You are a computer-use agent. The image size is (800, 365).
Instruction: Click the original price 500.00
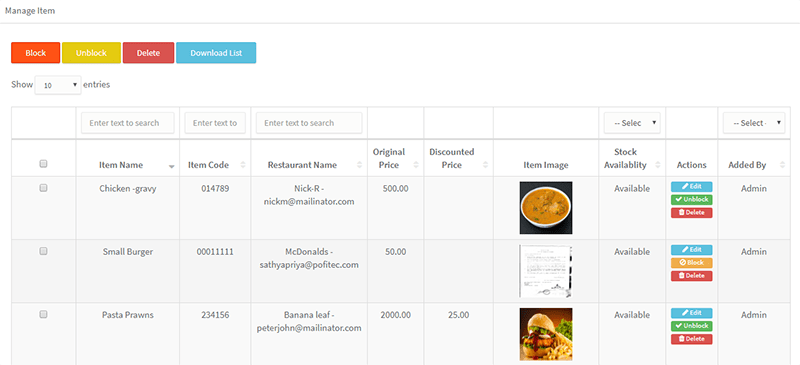click(395, 188)
